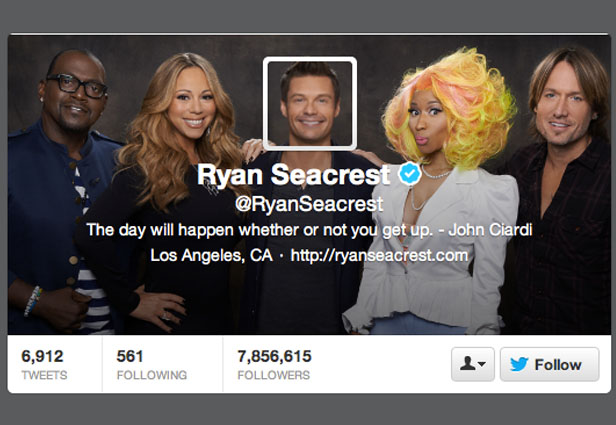This screenshot has width=616, height=425.
Task: View the 561 following count
Action: pyautogui.click(x=130, y=356)
